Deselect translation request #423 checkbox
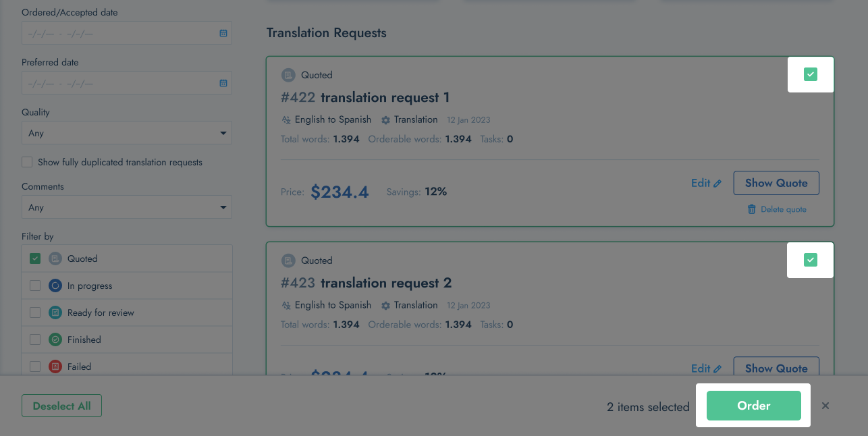 pyautogui.click(x=811, y=260)
